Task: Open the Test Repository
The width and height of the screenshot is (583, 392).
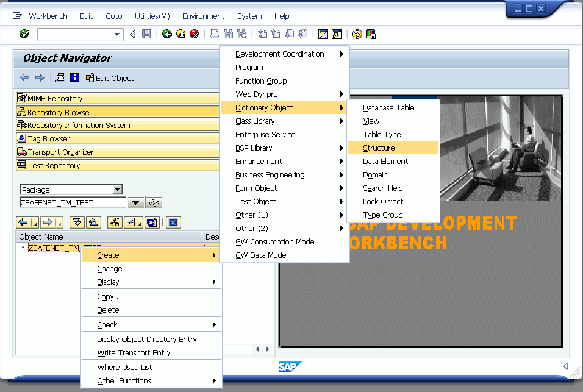Action: pos(118,165)
